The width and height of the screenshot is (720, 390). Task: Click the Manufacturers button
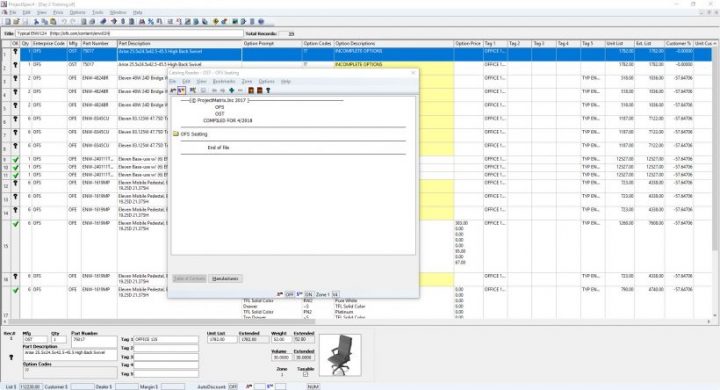[225, 279]
